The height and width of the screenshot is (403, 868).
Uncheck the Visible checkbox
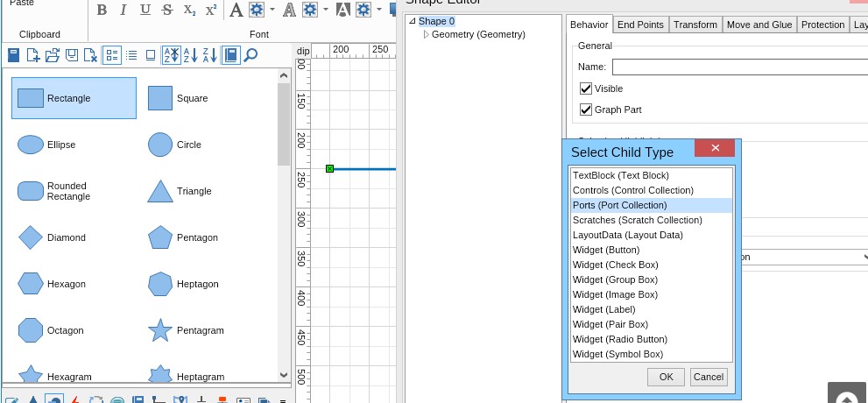[586, 88]
